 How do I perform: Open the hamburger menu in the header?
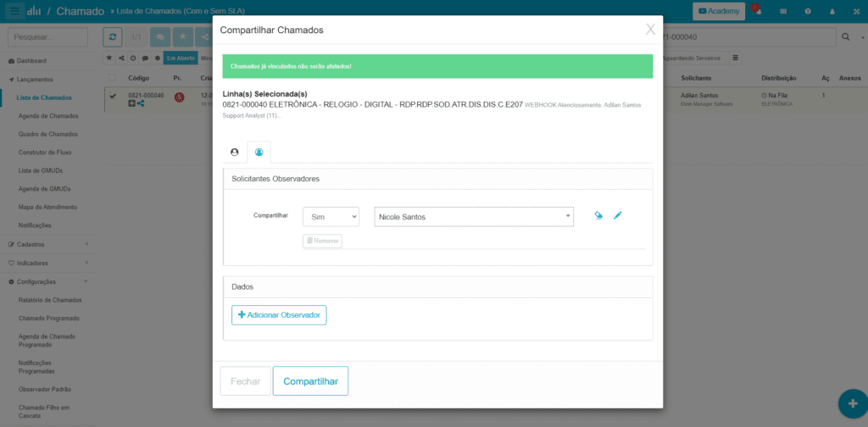click(x=14, y=11)
